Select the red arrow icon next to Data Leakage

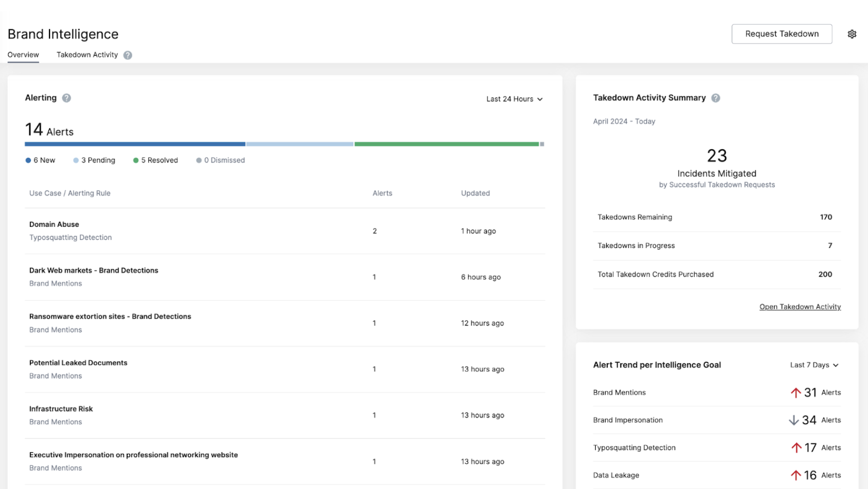coord(795,475)
